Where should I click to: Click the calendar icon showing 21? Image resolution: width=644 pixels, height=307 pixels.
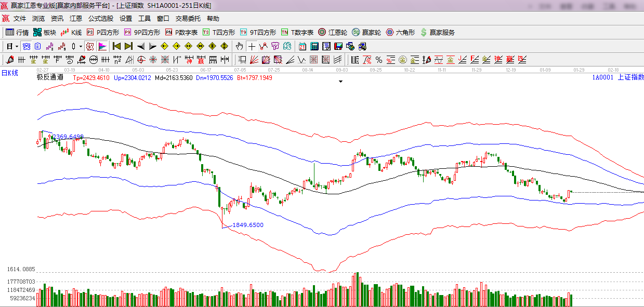point(303,46)
